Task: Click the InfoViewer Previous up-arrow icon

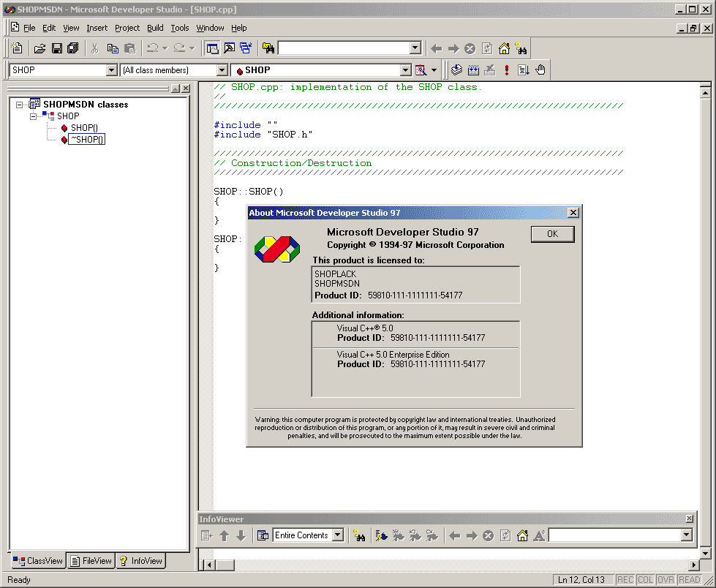Action: pyautogui.click(x=225, y=535)
